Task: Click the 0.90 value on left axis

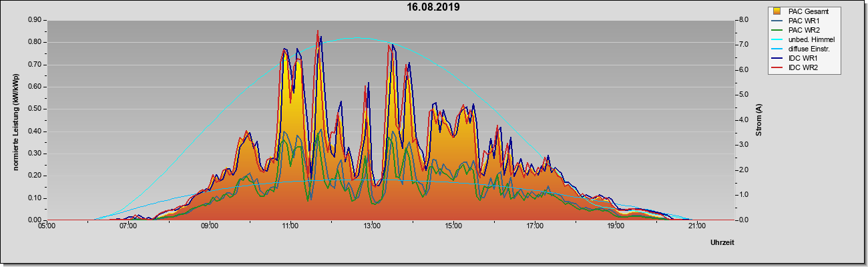Action: pos(35,20)
